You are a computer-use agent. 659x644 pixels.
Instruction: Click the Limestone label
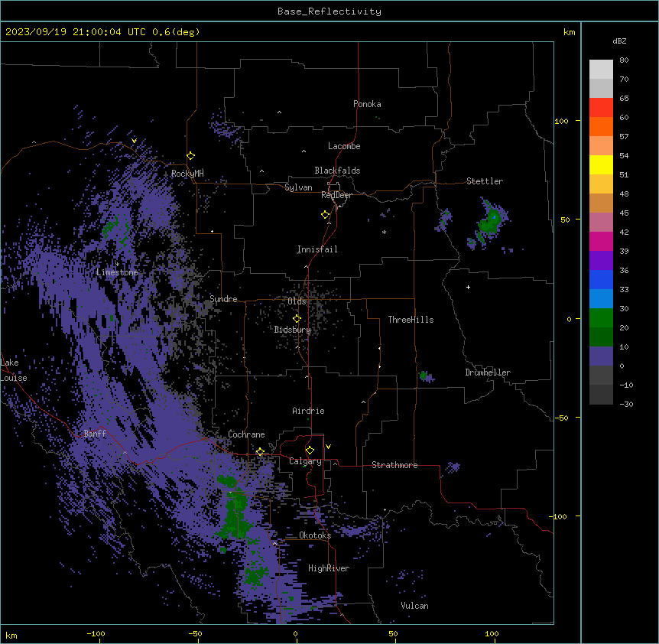tap(117, 272)
